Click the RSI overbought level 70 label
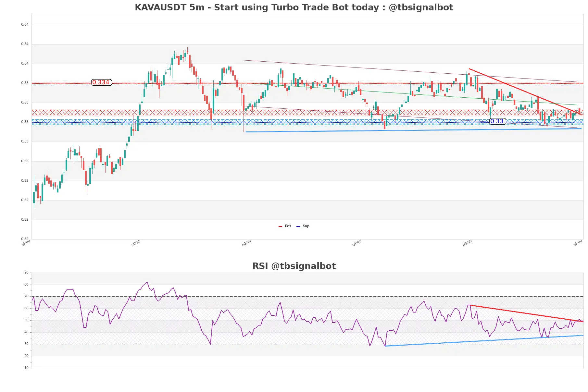This screenshot has width=588, height=392. coord(26,296)
